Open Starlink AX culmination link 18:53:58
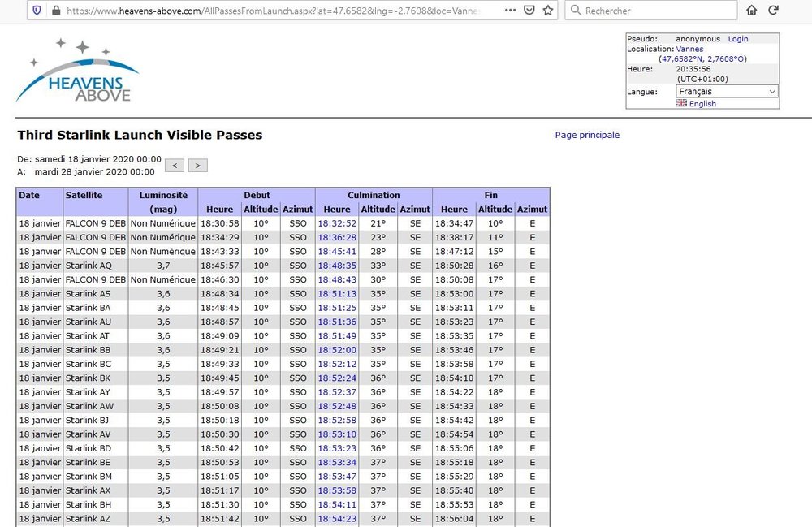This screenshot has width=812, height=527. tap(337, 490)
